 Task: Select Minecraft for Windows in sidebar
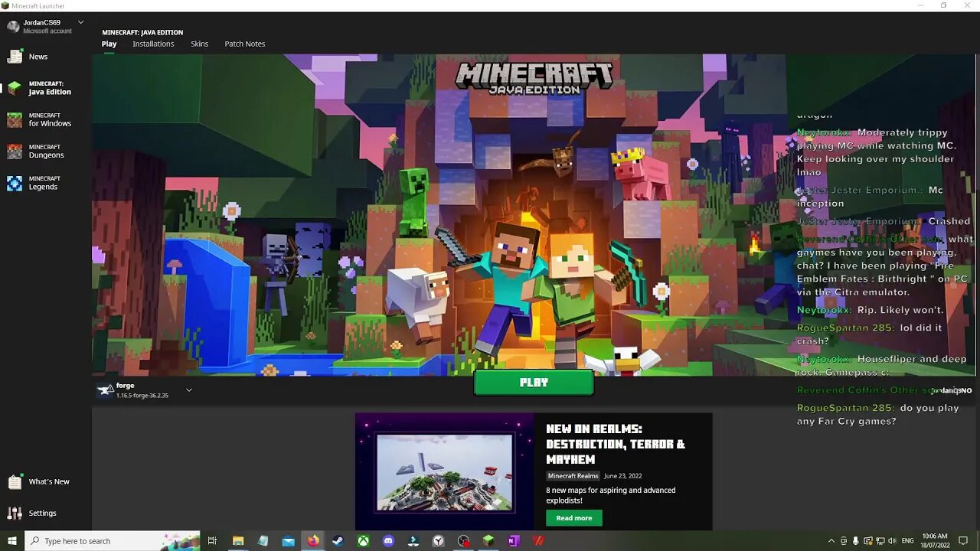pyautogui.click(x=46, y=119)
